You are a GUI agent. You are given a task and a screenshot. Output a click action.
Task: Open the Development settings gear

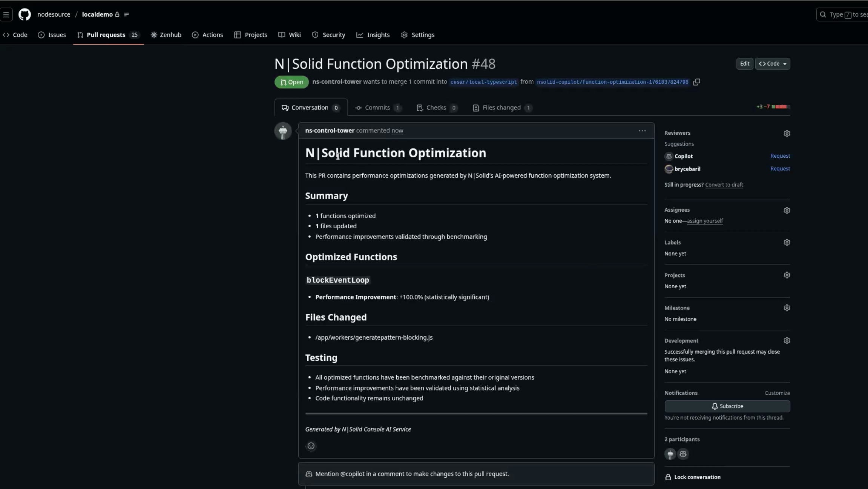point(787,340)
